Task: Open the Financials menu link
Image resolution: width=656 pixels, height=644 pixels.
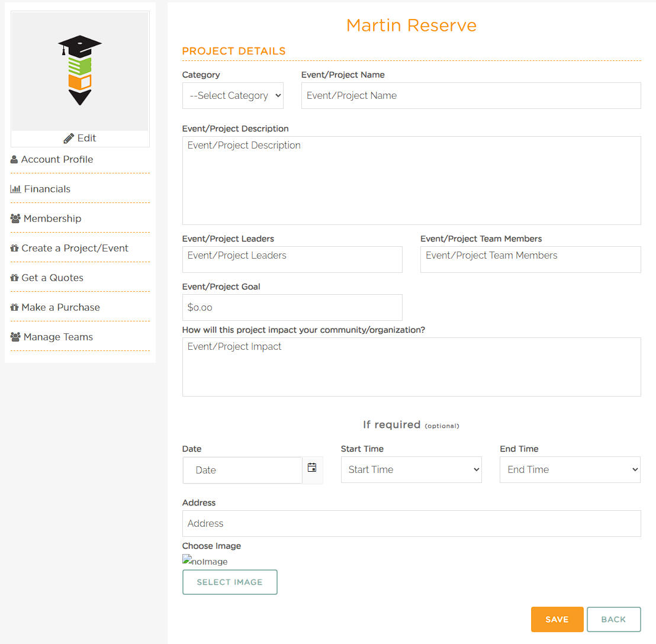Action: 47,189
